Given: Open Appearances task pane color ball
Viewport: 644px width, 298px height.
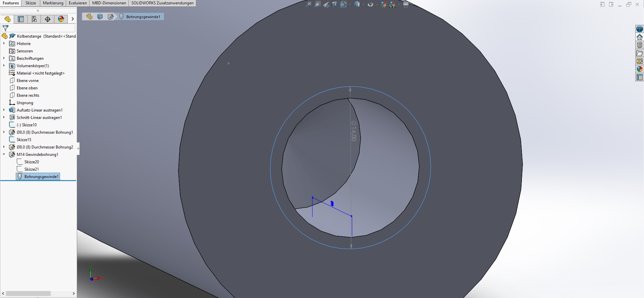Looking at the screenshot, I should pyautogui.click(x=640, y=69).
